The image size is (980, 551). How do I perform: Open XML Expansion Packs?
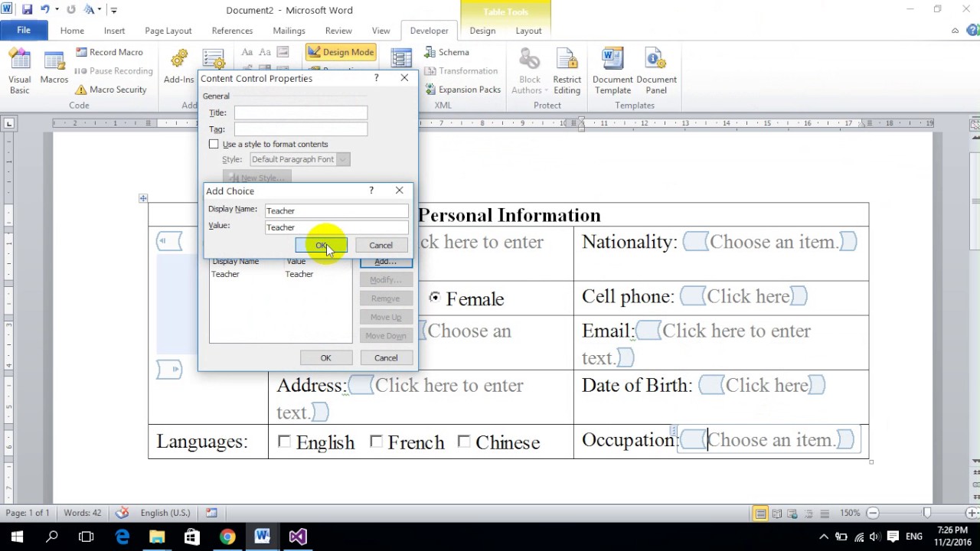[x=462, y=90]
